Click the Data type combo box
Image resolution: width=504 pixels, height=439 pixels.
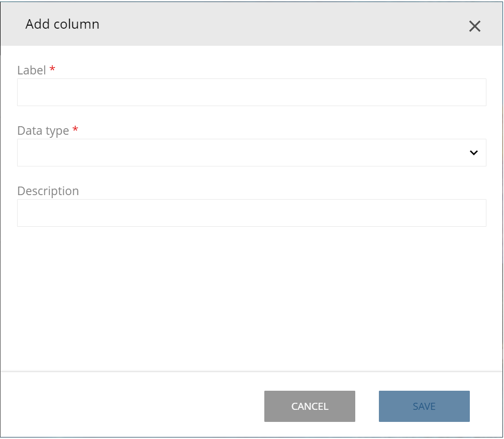coord(251,152)
